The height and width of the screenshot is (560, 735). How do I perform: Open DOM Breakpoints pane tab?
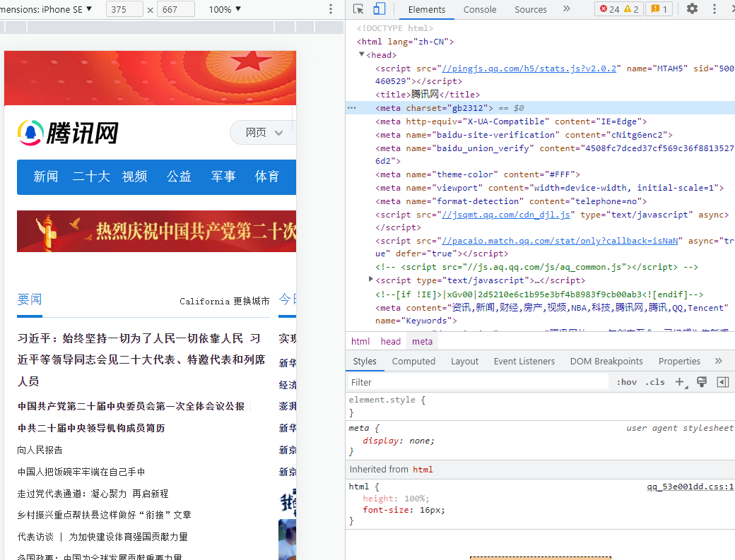click(606, 361)
